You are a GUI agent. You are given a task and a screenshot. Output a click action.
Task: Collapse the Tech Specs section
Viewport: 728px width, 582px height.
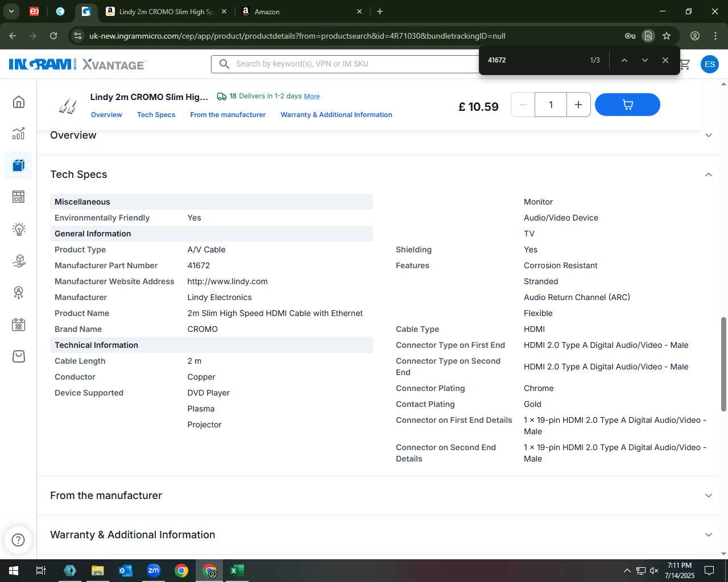(709, 174)
